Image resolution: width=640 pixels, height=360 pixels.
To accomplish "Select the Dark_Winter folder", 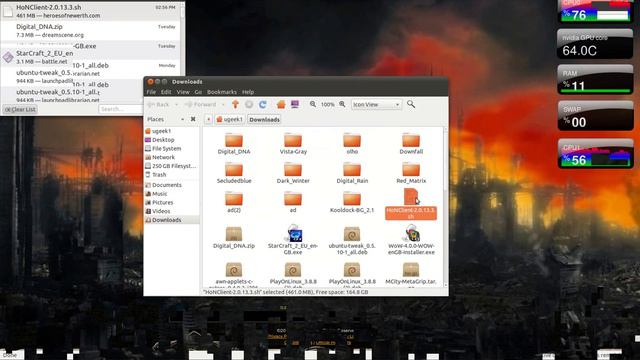I will tap(293, 173).
